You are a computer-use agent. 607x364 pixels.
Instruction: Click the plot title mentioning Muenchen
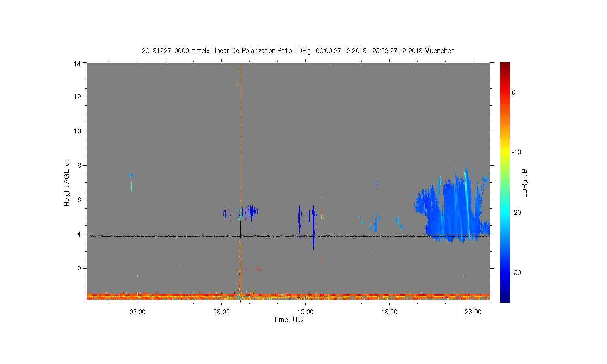(298, 51)
